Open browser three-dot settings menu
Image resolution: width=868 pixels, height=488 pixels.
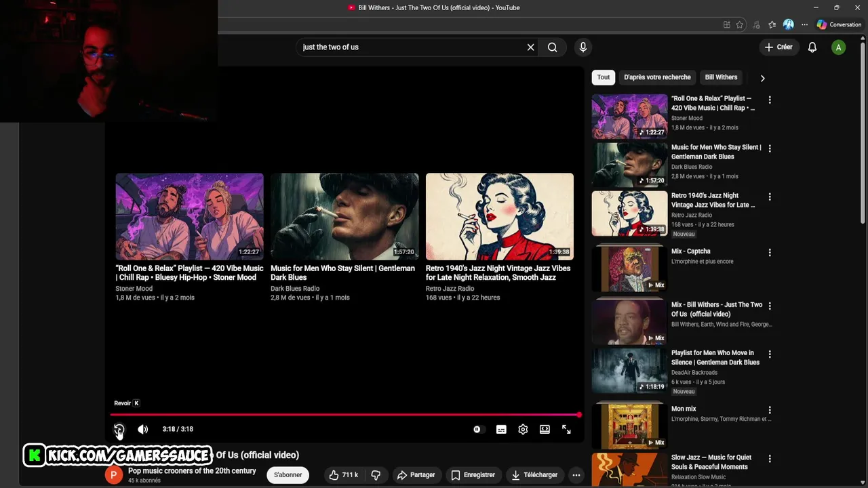(x=804, y=25)
